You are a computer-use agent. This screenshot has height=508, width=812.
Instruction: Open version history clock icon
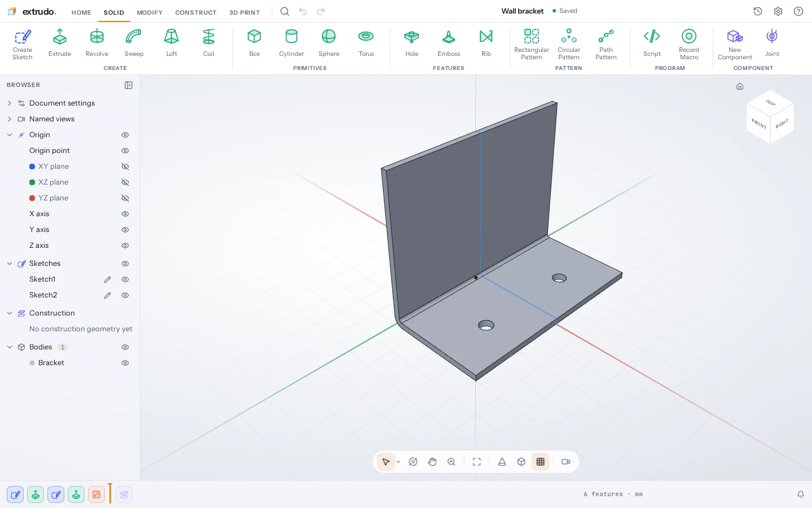point(758,11)
